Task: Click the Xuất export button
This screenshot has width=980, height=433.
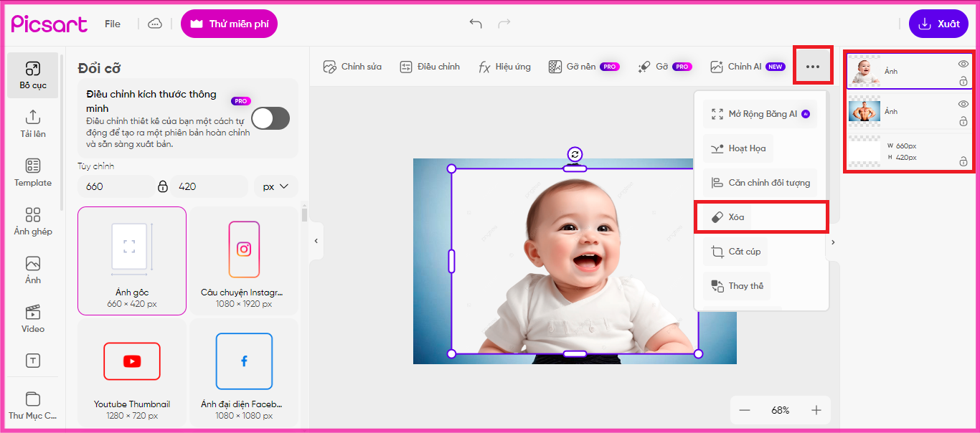Action: pos(938,24)
